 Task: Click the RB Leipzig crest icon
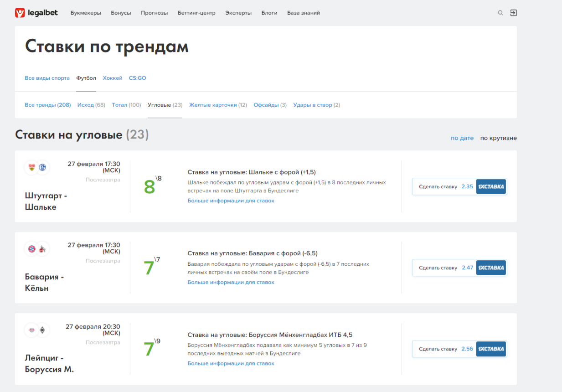(x=31, y=330)
